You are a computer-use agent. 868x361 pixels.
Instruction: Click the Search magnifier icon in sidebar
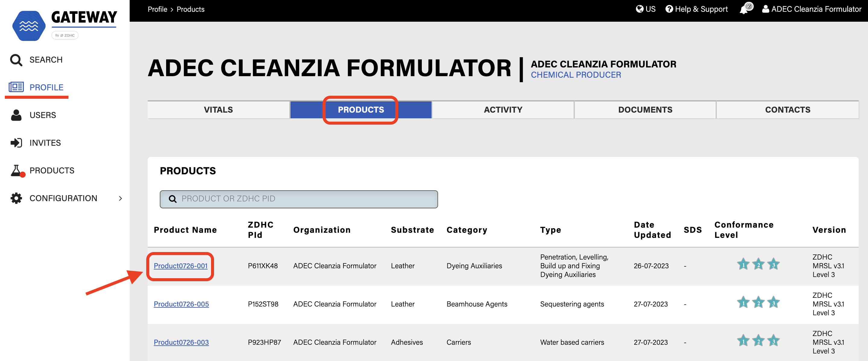pyautogui.click(x=16, y=60)
